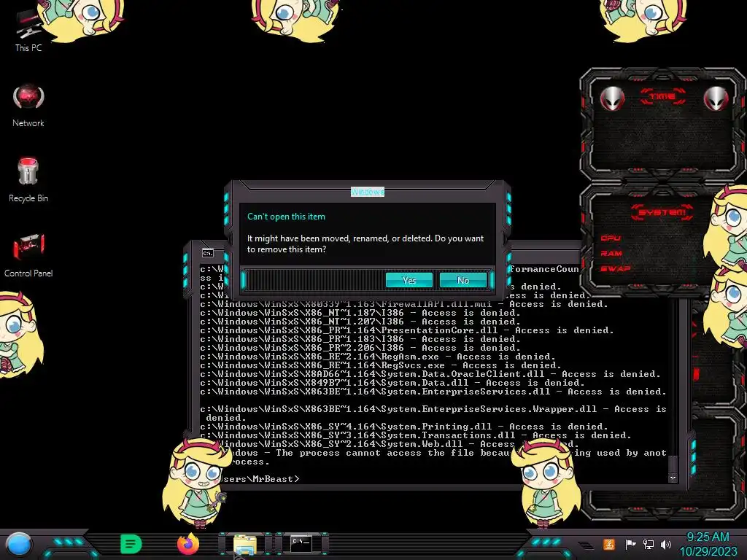Image resolution: width=747 pixels, height=560 pixels.
Task: Open the clock showing 9:25 AM
Action: 708,544
